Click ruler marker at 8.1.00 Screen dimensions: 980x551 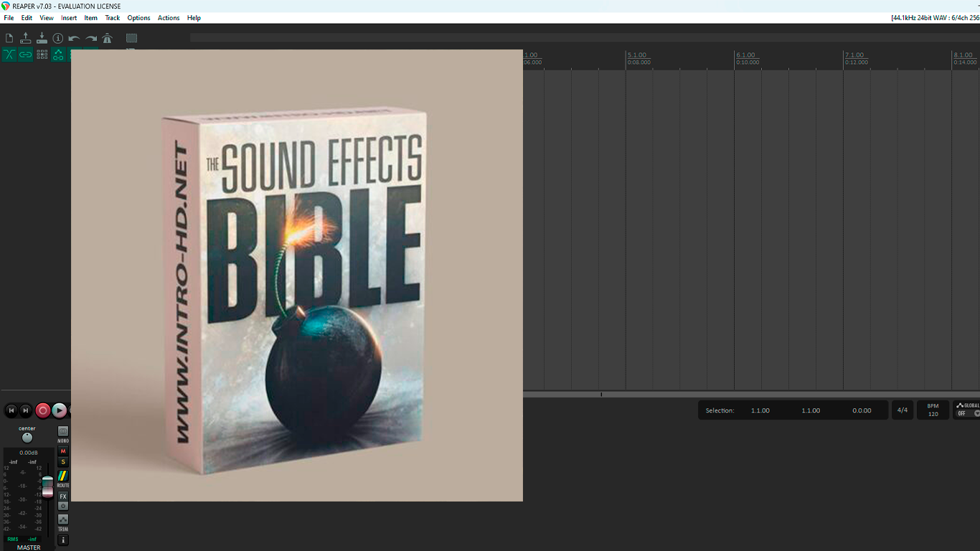(x=963, y=55)
